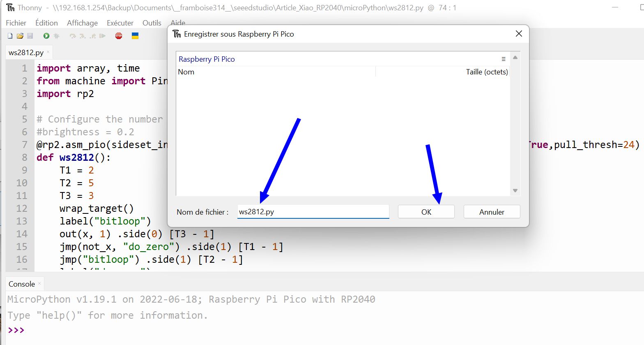The image size is (644, 345).
Task: Click the Ukraine flag icon in toolbar
Action: click(x=135, y=36)
